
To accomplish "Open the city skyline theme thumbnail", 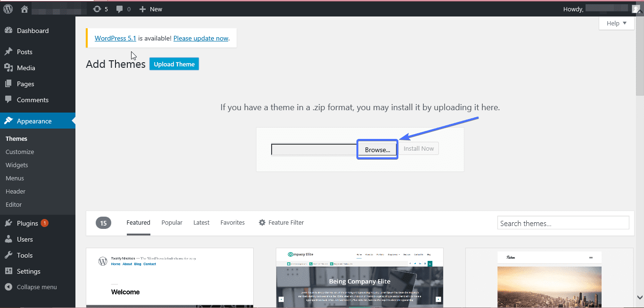I will tap(550, 278).
